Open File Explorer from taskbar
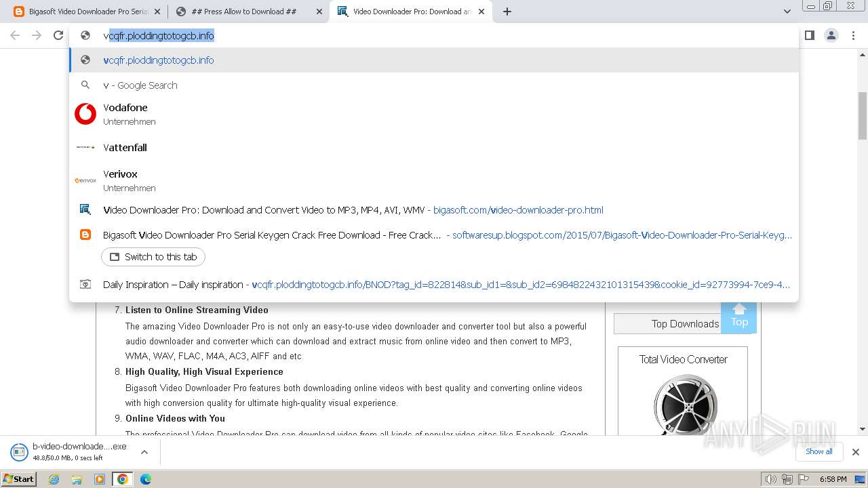 [77, 479]
